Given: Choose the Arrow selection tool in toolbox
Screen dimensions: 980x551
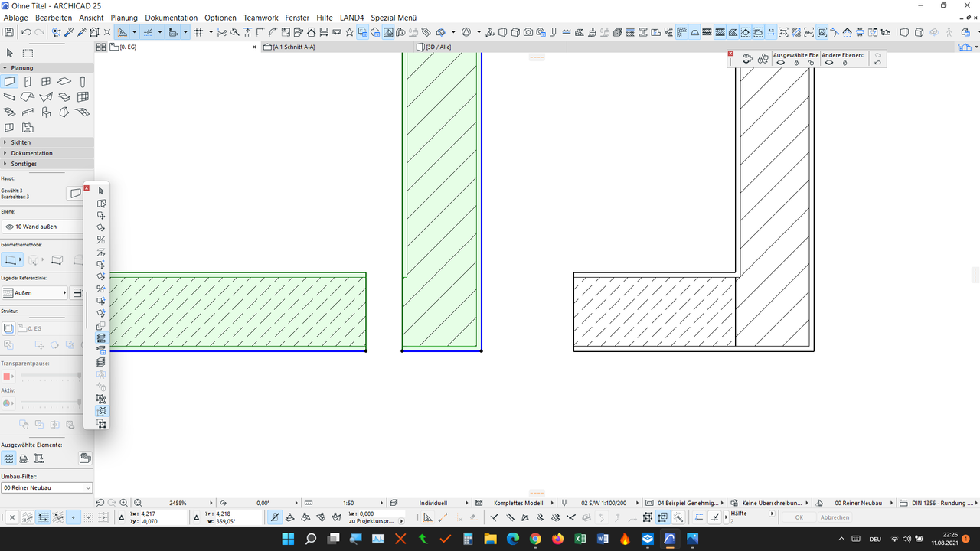Looking at the screenshot, I should (x=9, y=53).
